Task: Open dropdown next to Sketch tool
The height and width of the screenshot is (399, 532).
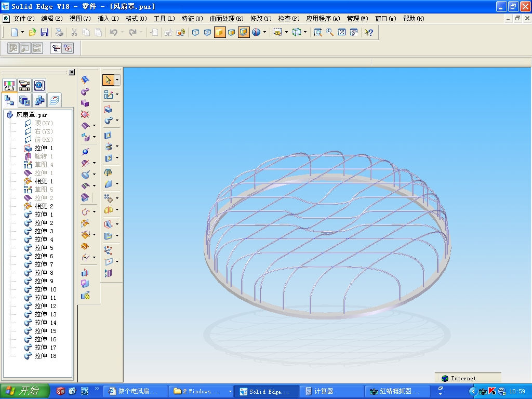Action: [x=117, y=95]
